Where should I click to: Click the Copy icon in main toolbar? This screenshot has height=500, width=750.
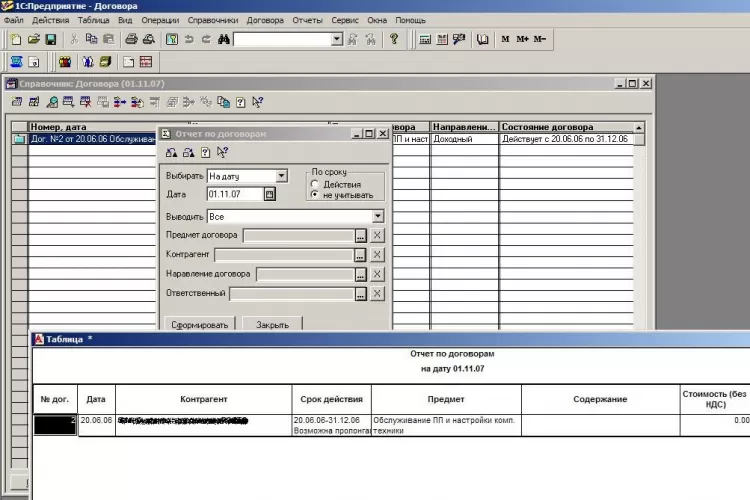[x=91, y=39]
